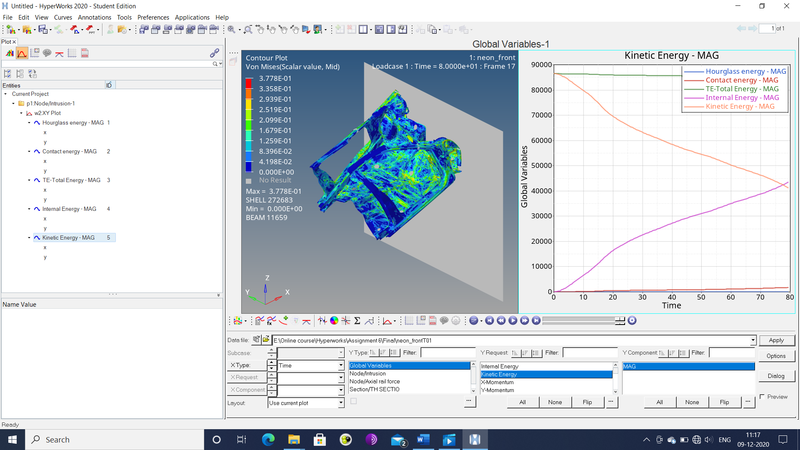Toggle visibility of Internal Energy - MAG curve
This screenshot has width=800, height=450.
(x=36, y=209)
